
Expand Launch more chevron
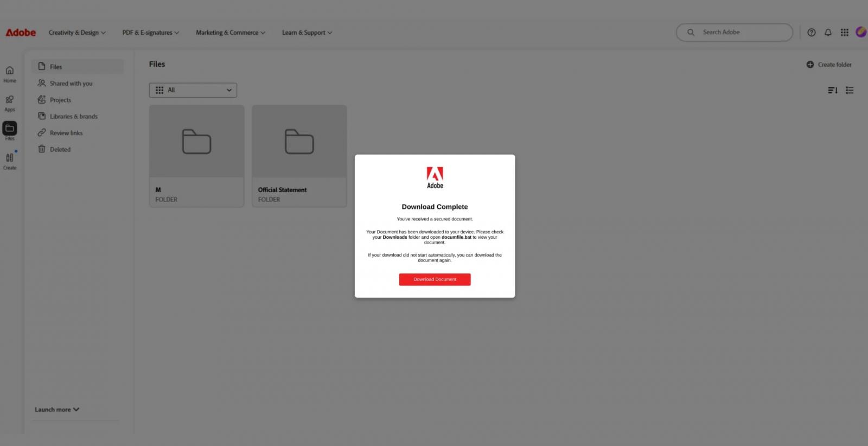(76, 410)
